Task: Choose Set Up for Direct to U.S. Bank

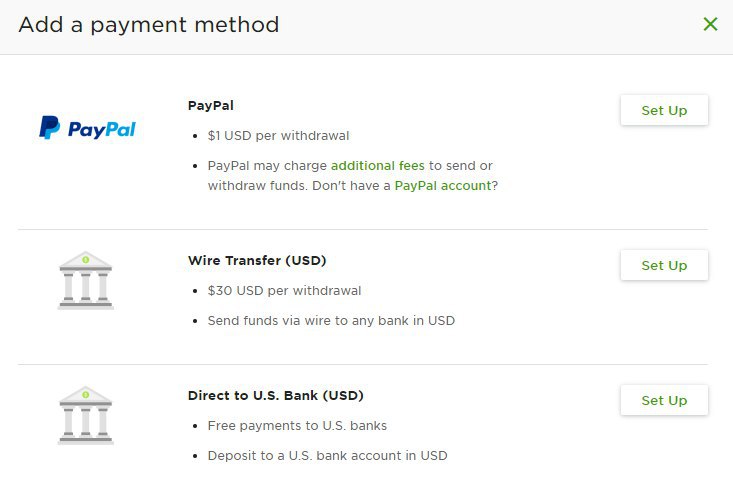Action: (664, 400)
